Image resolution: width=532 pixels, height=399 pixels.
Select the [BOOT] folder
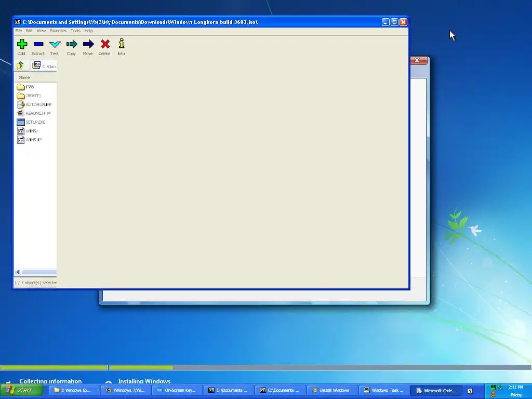click(x=29, y=96)
